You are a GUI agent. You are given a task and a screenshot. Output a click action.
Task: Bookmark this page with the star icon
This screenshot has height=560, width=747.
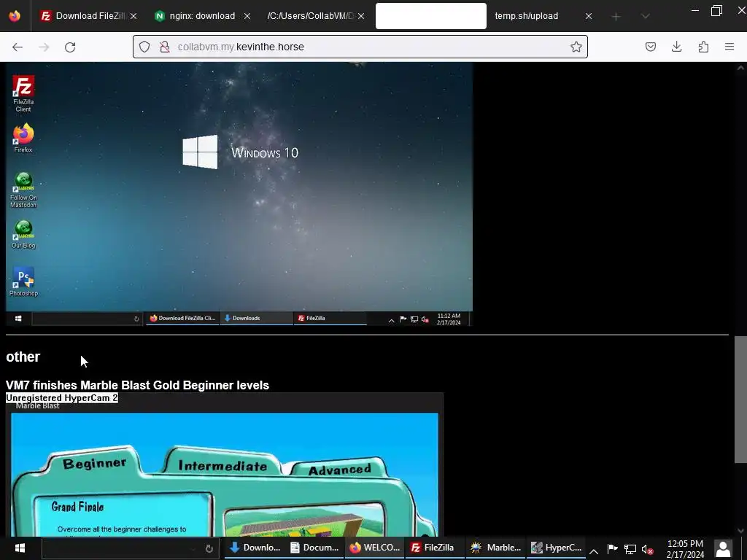click(x=576, y=47)
